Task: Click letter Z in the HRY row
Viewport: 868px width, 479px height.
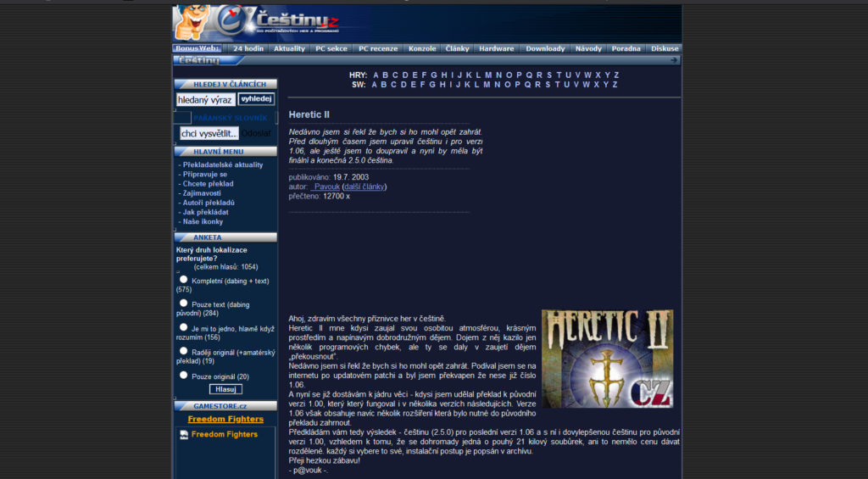Action: coord(616,75)
